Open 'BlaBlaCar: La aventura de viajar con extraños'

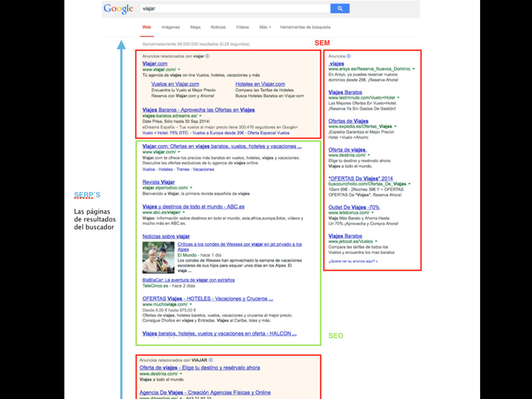(x=188, y=280)
